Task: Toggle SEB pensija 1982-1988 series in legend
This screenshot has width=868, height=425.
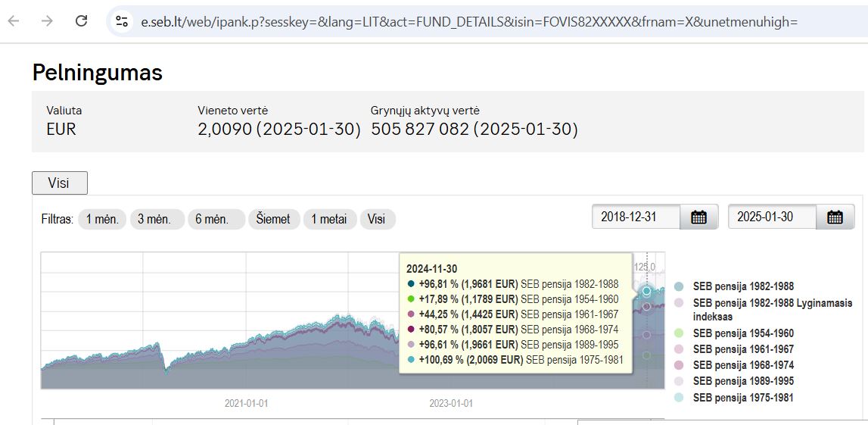Action: click(734, 286)
